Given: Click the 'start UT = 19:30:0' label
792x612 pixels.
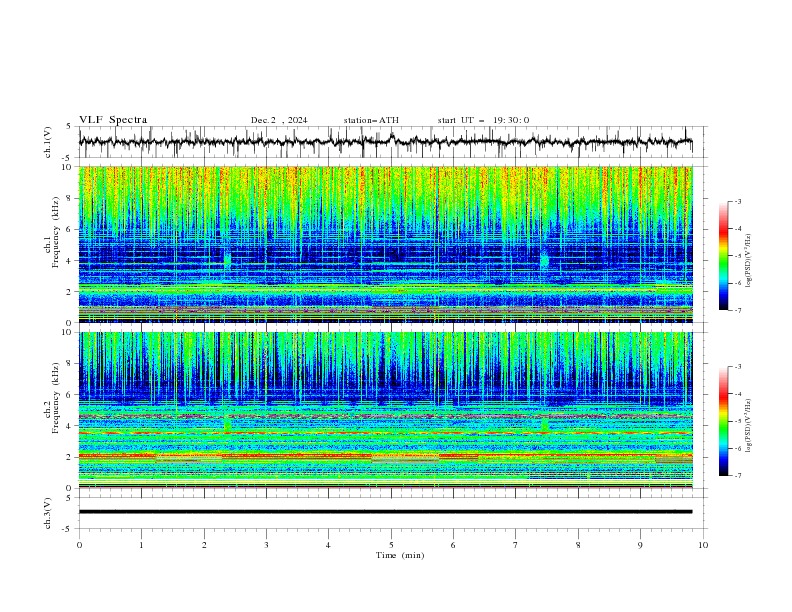Looking at the screenshot, I should click(x=483, y=120).
